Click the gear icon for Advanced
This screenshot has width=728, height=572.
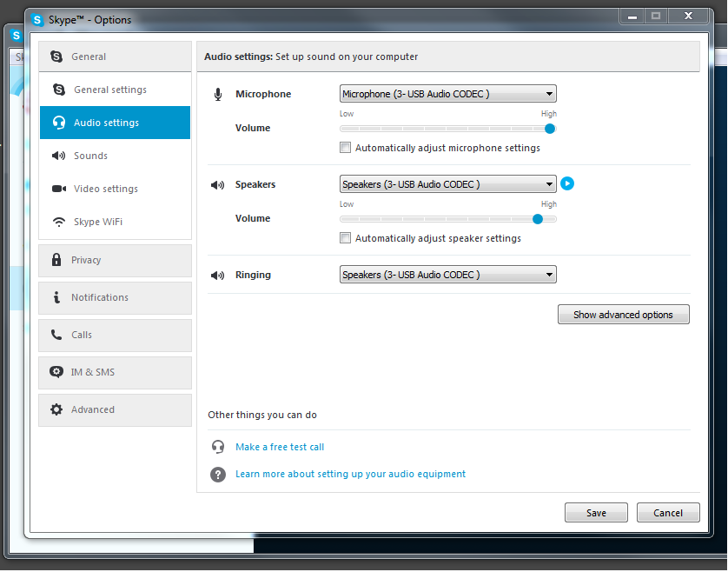[x=56, y=409]
